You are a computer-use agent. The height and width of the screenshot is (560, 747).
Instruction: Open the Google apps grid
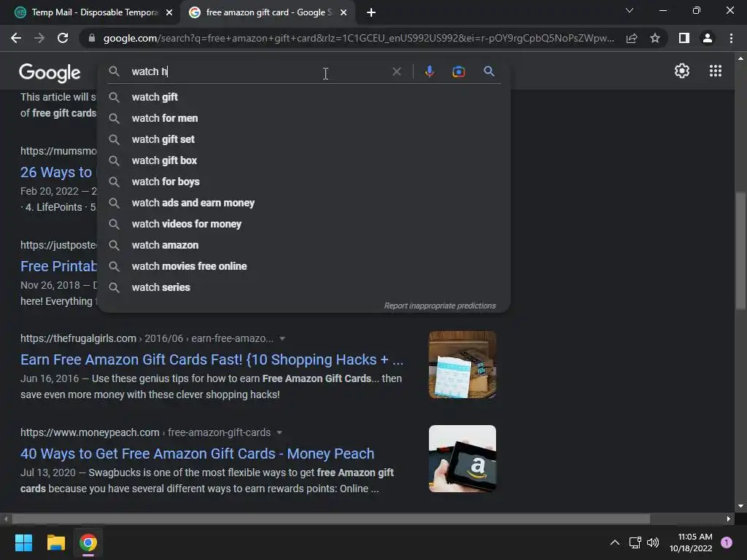pos(716,71)
